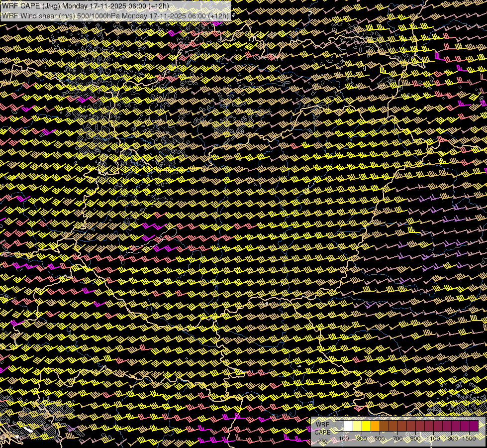Click the WRF CAPE title line
The width and height of the screenshot is (487, 448).
(x=86, y=6)
